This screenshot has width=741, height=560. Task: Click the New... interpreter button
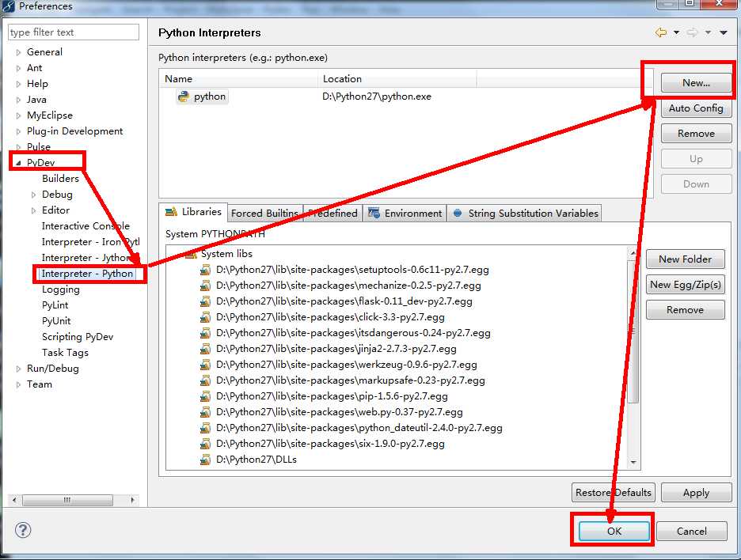coord(696,83)
